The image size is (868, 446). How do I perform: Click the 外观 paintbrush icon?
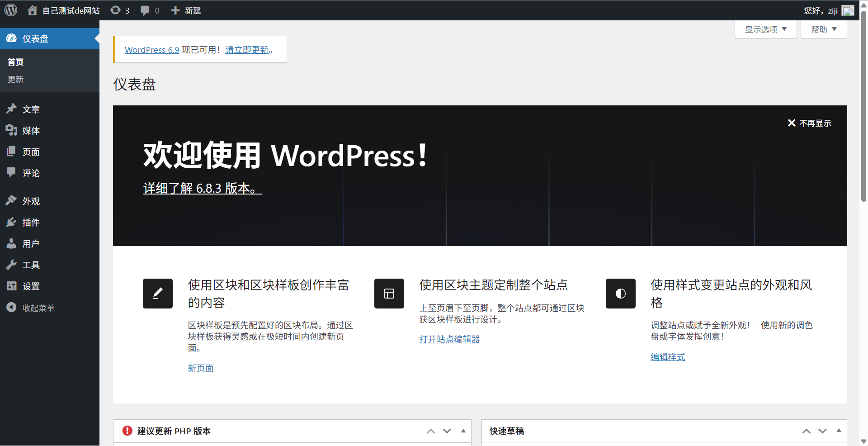tap(11, 201)
